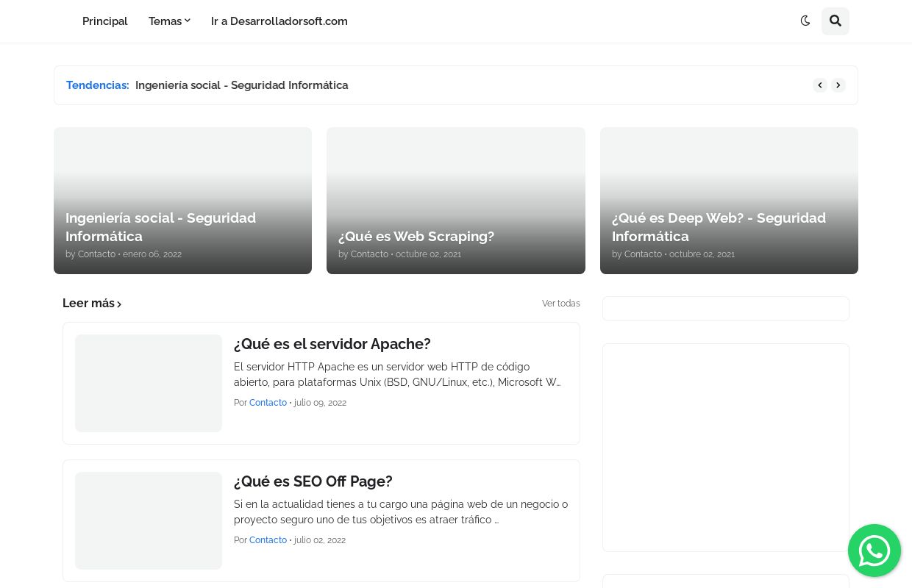Show next trending item arrow
The image size is (912, 588).
[x=838, y=85]
